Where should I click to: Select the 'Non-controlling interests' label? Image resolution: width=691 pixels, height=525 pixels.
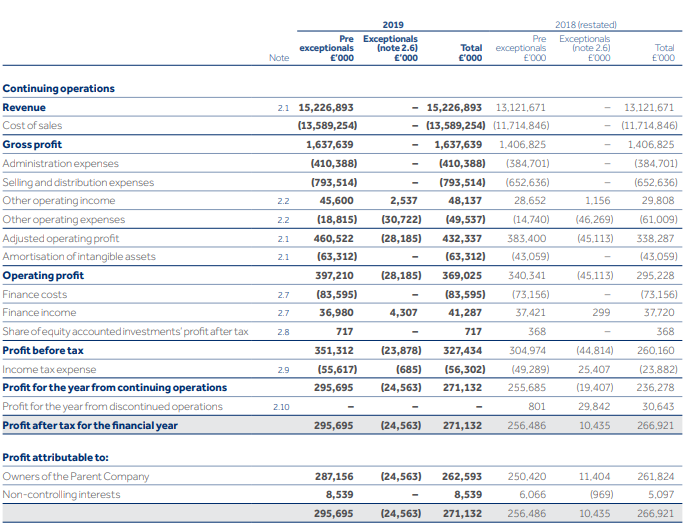point(61,495)
